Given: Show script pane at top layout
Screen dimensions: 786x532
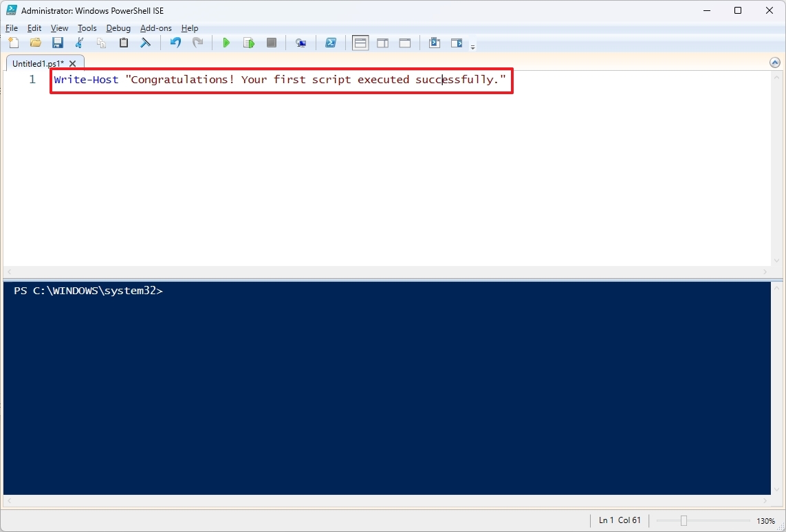Looking at the screenshot, I should tap(360, 43).
